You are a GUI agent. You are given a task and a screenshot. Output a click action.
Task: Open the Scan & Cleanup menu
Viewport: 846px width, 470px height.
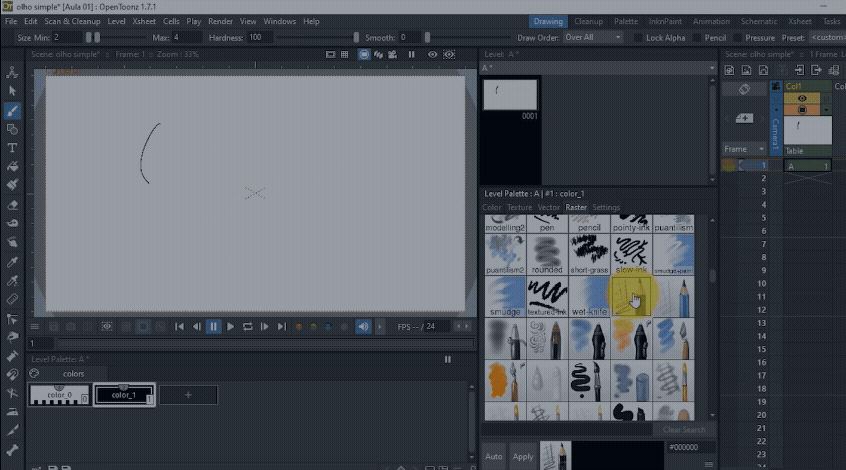tap(72, 22)
